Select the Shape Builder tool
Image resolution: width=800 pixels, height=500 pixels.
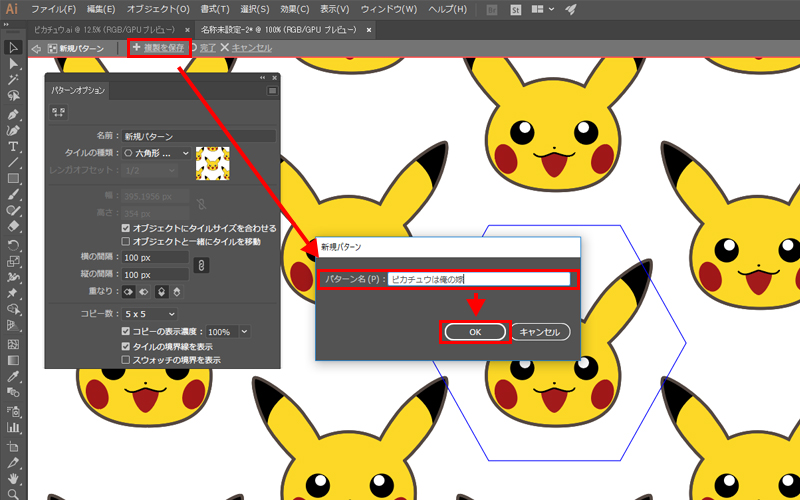(13, 309)
